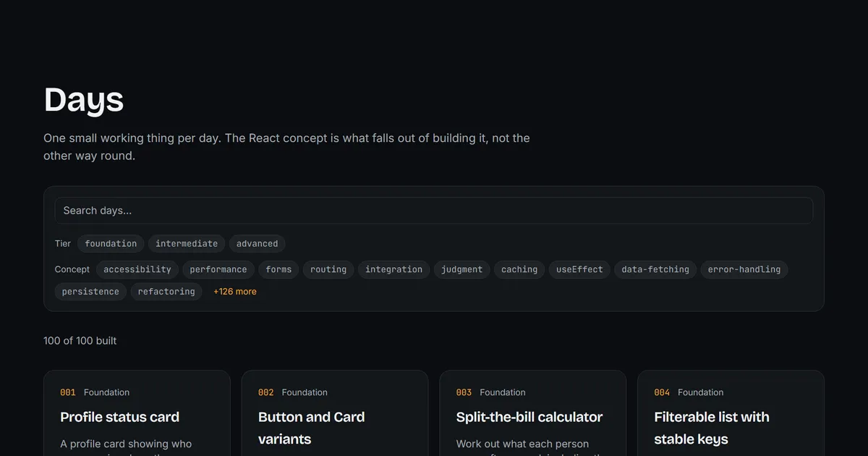Enable the judgment concept filter

pos(461,269)
